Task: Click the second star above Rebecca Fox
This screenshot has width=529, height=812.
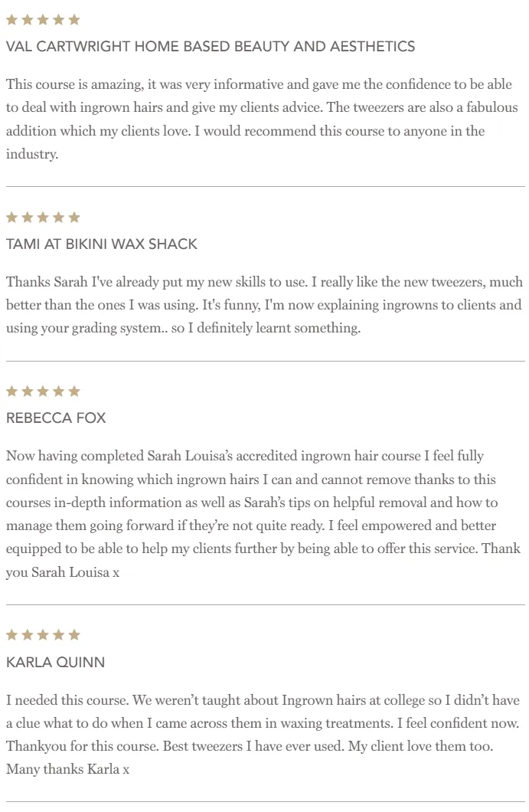Action: pyautogui.click(x=28, y=391)
